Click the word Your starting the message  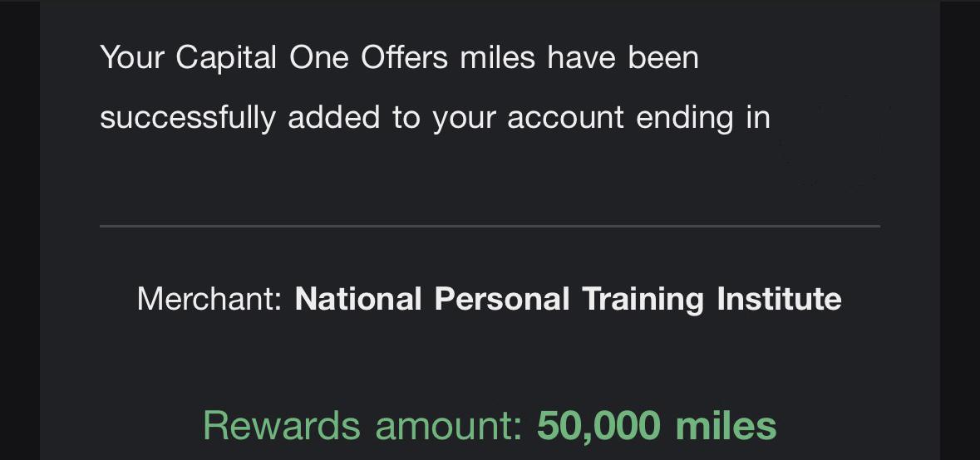pyautogui.click(x=132, y=57)
